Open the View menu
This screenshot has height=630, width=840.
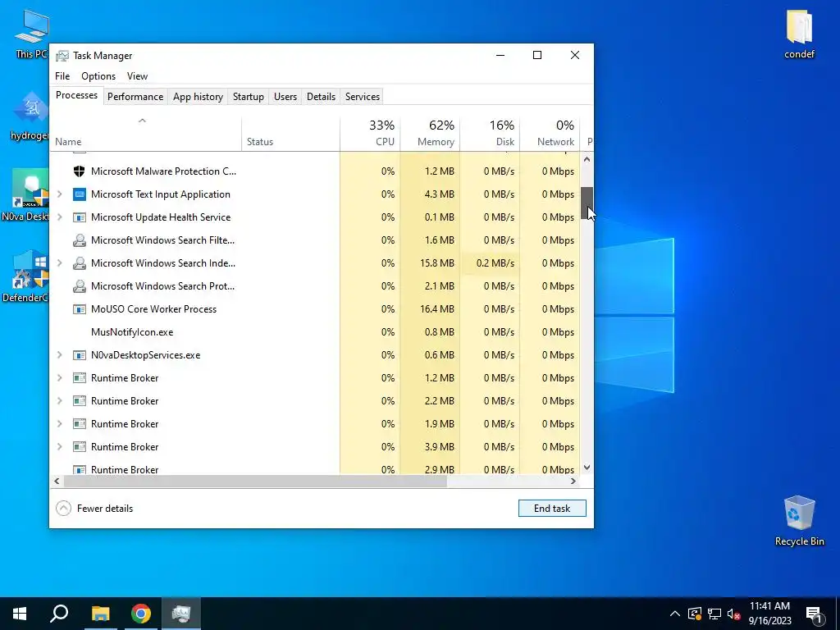coord(137,76)
